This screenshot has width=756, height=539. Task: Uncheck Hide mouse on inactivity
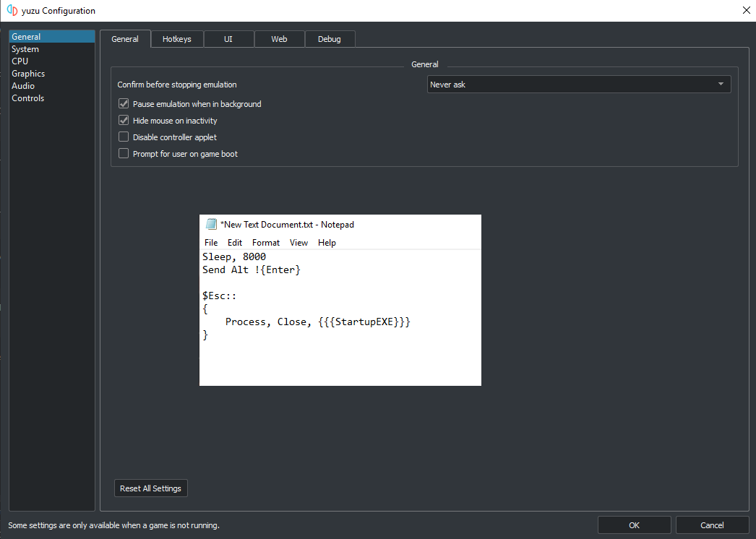pyautogui.click(x=124, y=121)
